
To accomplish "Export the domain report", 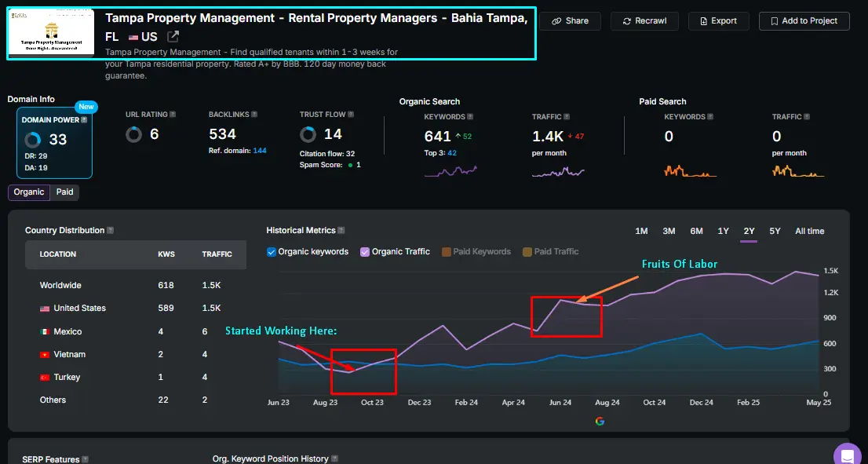I will [718, 21].
